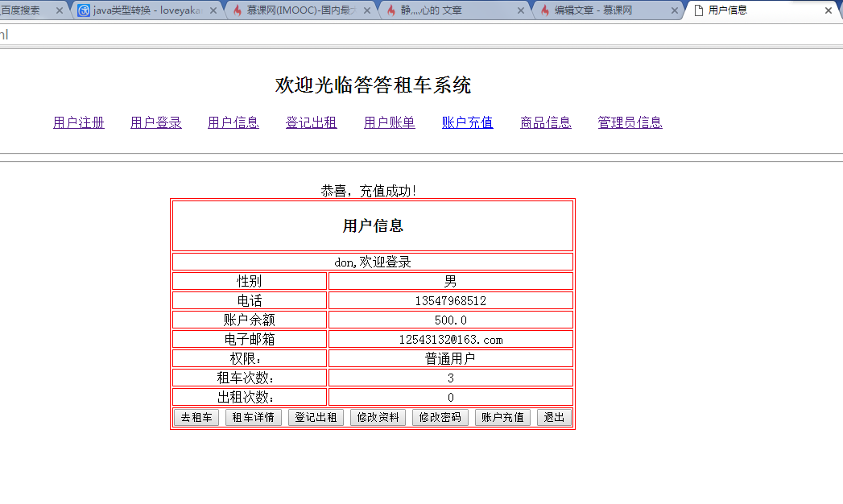The image size is (843, 504).
Task: Click the 修改资料 button
Action: coord(378,418)
